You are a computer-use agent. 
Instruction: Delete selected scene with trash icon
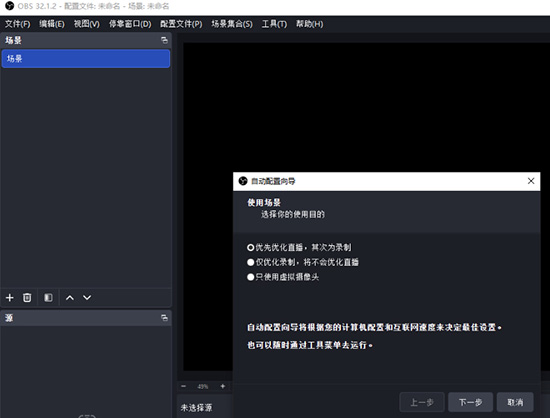click(27, 298)
